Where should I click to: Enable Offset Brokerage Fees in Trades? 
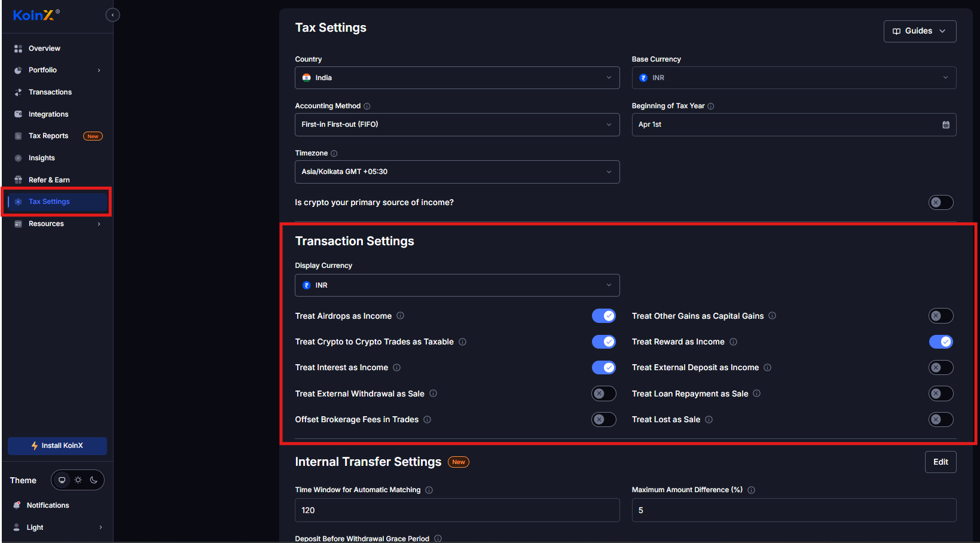click(604, 420)
